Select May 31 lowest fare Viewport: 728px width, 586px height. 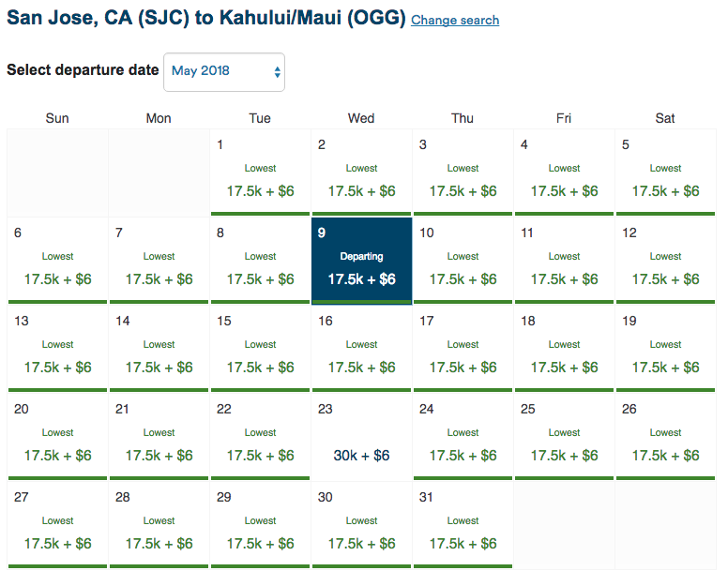tap(463, 531)
